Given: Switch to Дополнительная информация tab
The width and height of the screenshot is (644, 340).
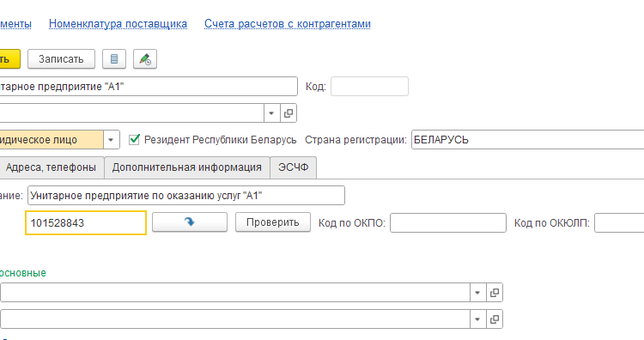Looking at the screenshot, I should click(x=187, y=167).
